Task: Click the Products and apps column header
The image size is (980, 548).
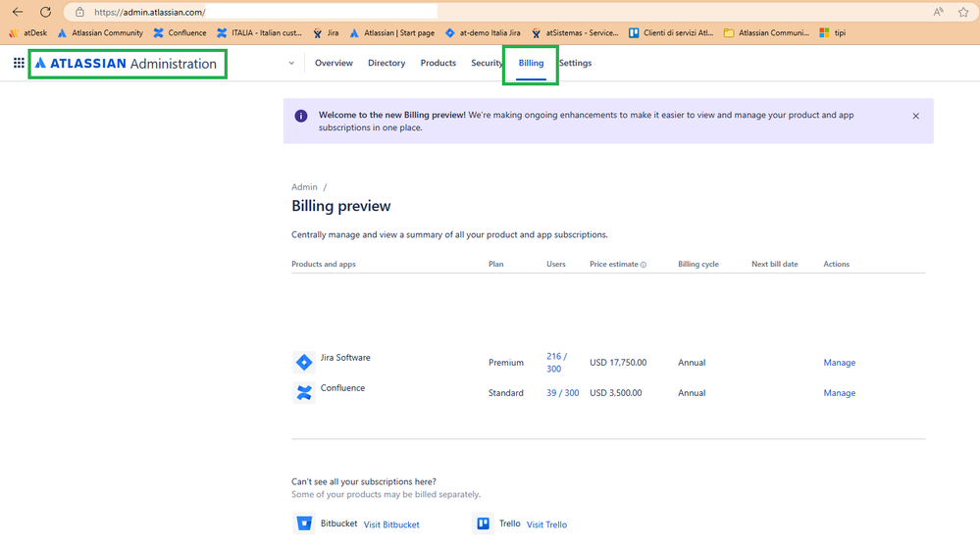Action: (x=323, y=265)
